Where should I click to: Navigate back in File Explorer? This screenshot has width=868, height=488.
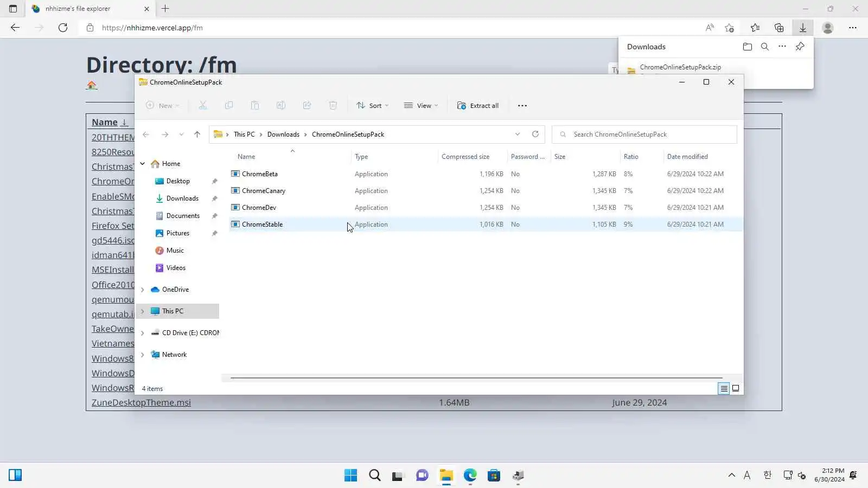tap(146, 134)
